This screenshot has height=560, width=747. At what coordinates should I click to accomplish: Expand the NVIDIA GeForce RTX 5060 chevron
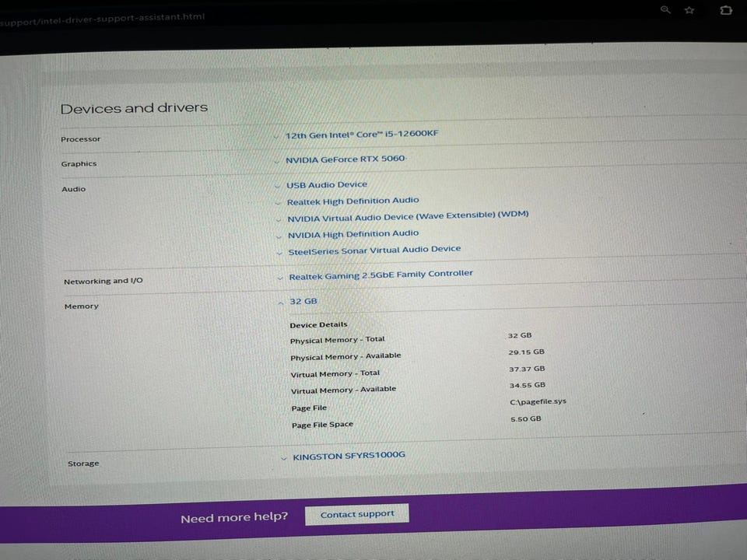[x=276, y=162]
